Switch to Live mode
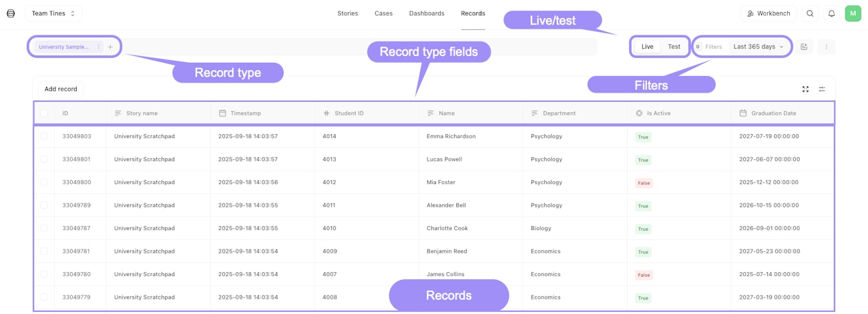 point(647,47)
